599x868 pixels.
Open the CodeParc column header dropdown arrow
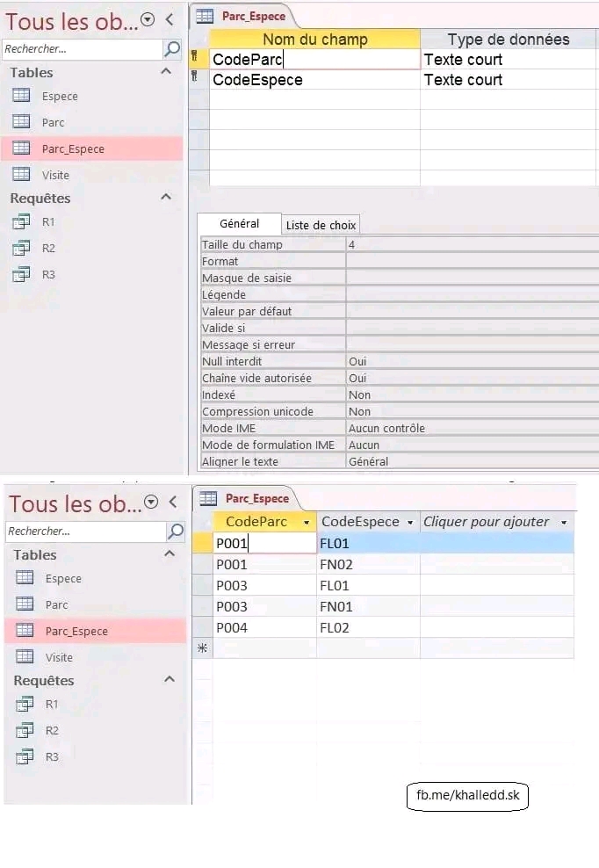tap(306, 523)
